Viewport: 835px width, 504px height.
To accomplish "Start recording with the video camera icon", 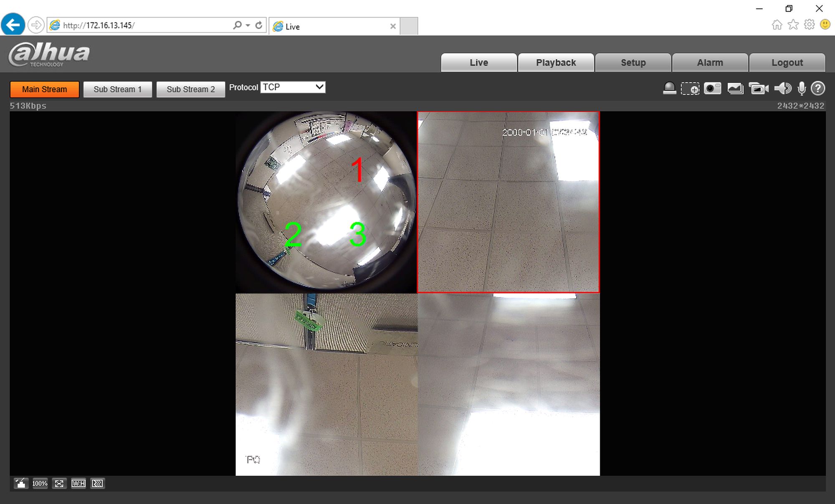I will [758, 89].
